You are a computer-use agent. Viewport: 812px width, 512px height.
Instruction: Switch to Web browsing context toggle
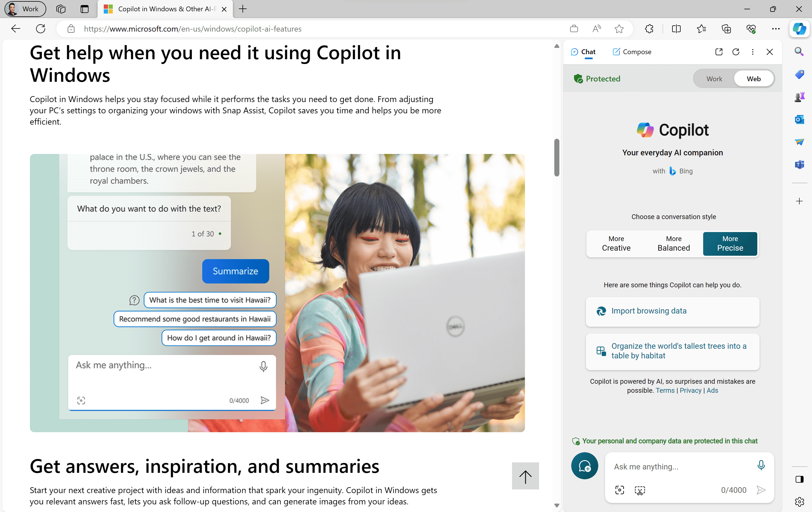754,78
